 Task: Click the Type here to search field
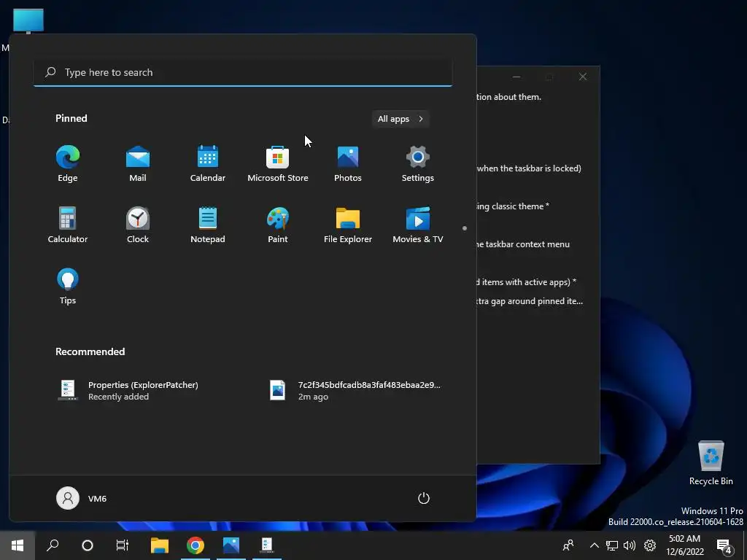[x=242, y=72]
